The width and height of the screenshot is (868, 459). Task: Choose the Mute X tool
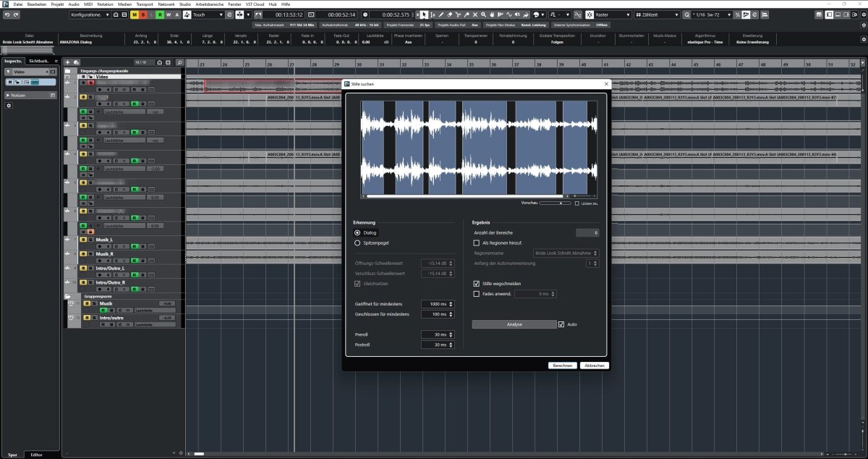(475, 14)
